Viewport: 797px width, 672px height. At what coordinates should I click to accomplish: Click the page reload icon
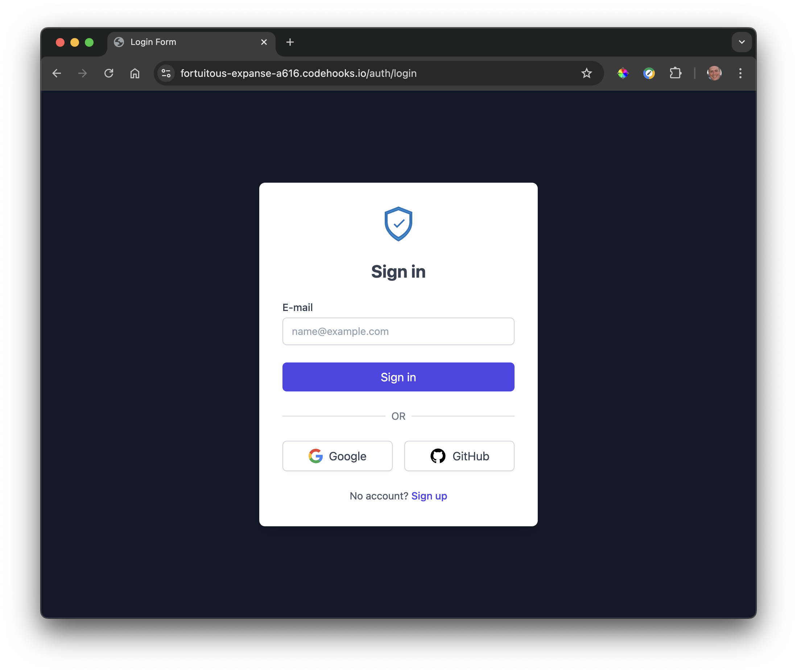pyautogui.click(x=109, y=73)
